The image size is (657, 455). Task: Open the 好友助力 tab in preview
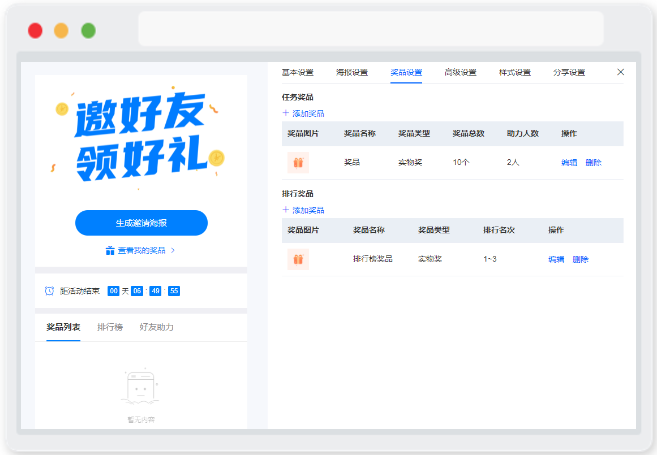pyautogui.click(x=156, y=327)
